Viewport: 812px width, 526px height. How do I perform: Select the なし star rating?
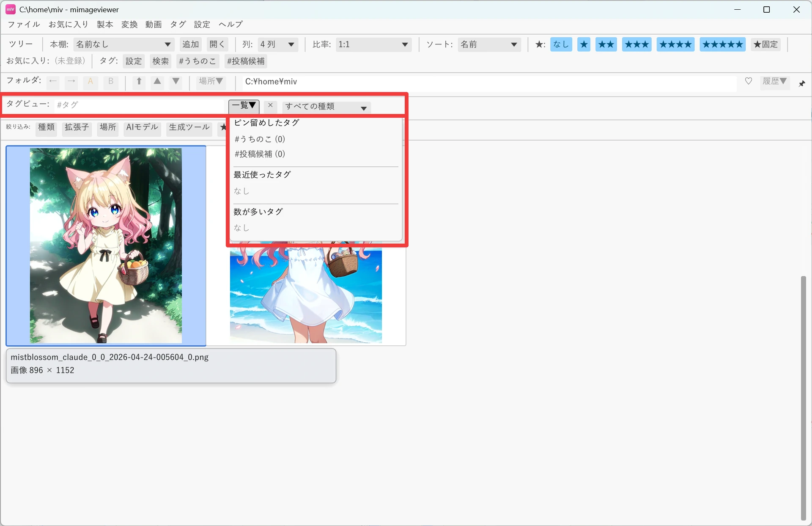pos(561,44)
